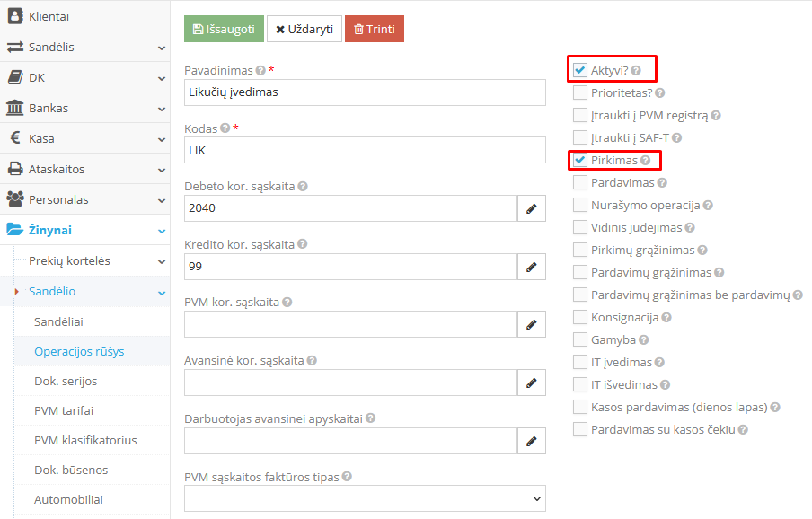
Task: Click into the Pavadinimas text field
Action: tap(365, 92)
